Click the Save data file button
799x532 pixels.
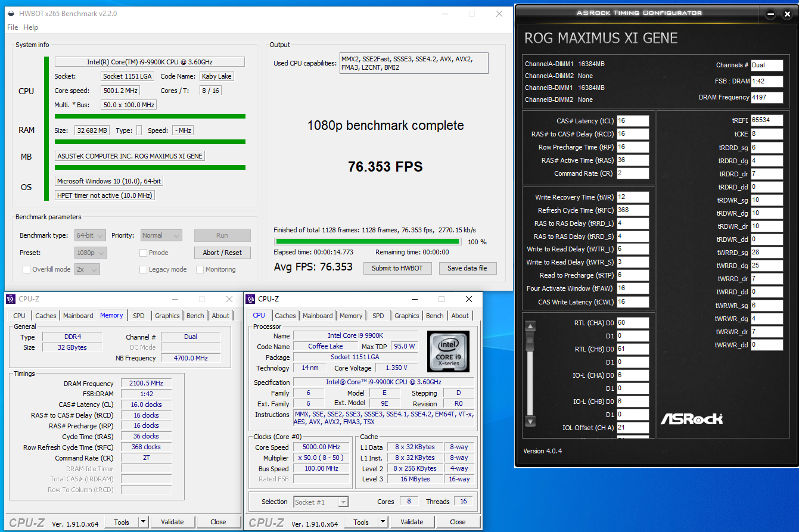pyautogui.click(x=467, y=268)
